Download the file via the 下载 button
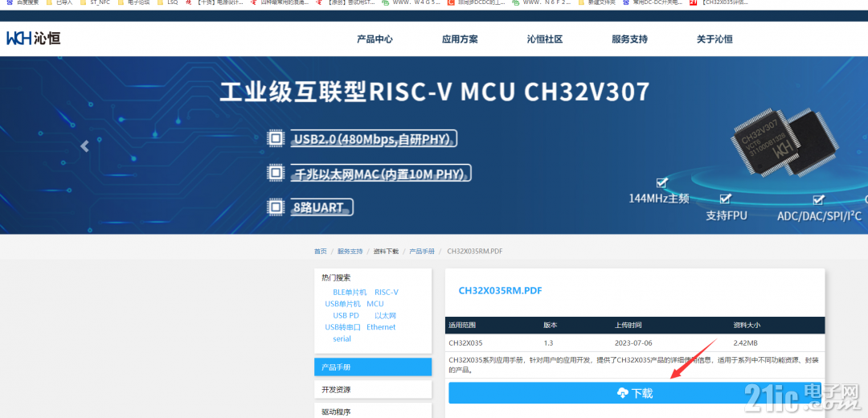Viewport: 868px width, 418px height. pyautogui.click(x=635, y=393)
